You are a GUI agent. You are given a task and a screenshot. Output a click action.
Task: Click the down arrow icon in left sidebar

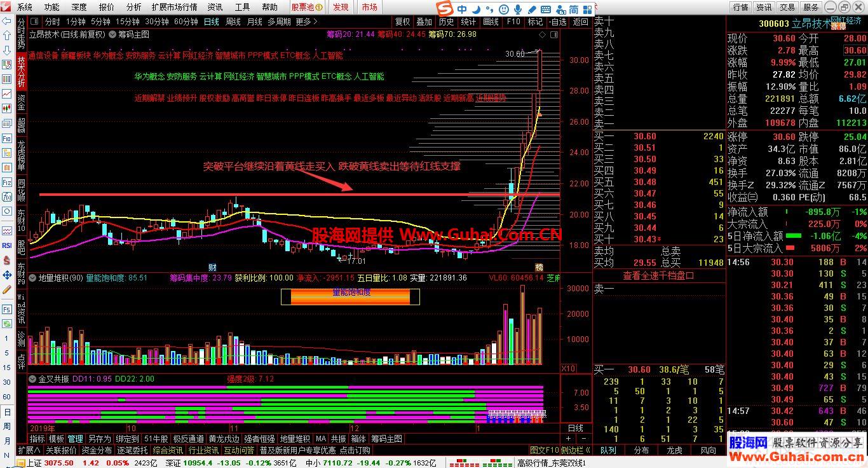pos(6,50)
